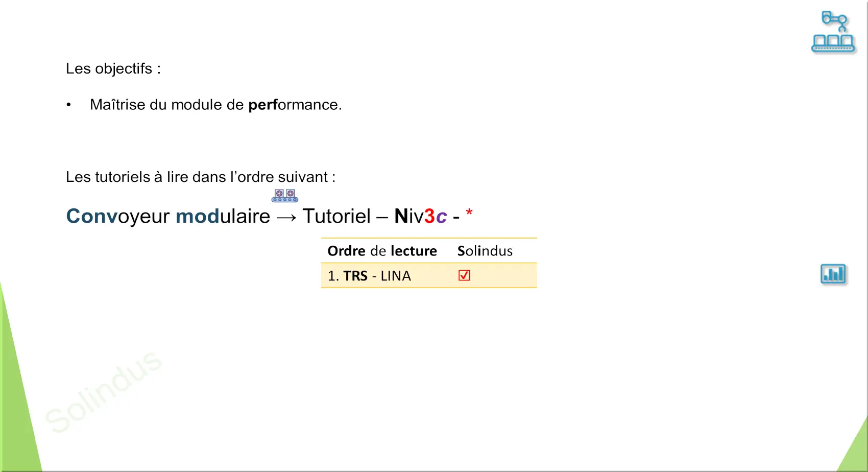The image size is (868, 472).
Task: Click the Niv3c level label
Action: coord(421,216)
